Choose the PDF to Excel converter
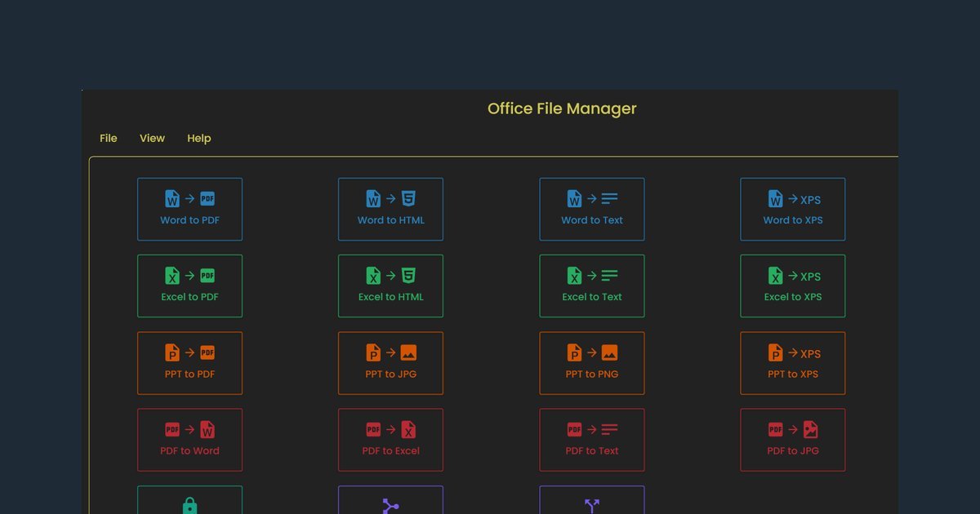The width and height of the screenshot is (980, 514). [x=390, y=440]
